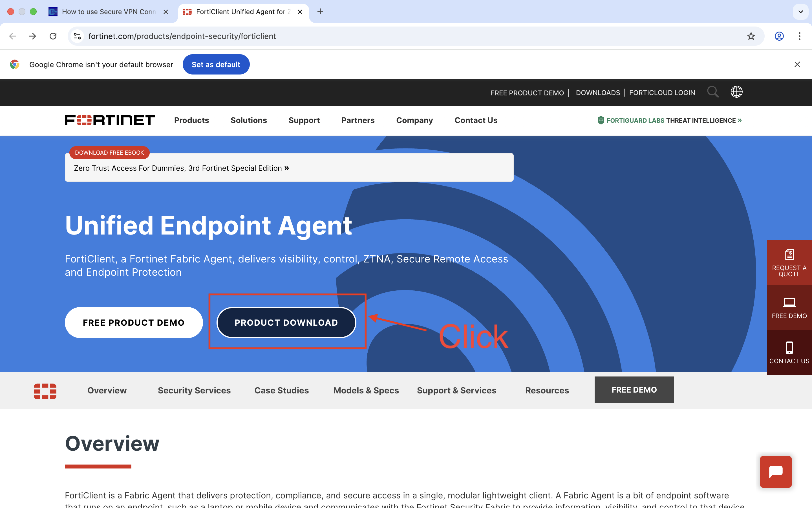The width and height of the screenshot is (812, 508).
Task: Expand the tab search chevron
Action: pos(801,12)
